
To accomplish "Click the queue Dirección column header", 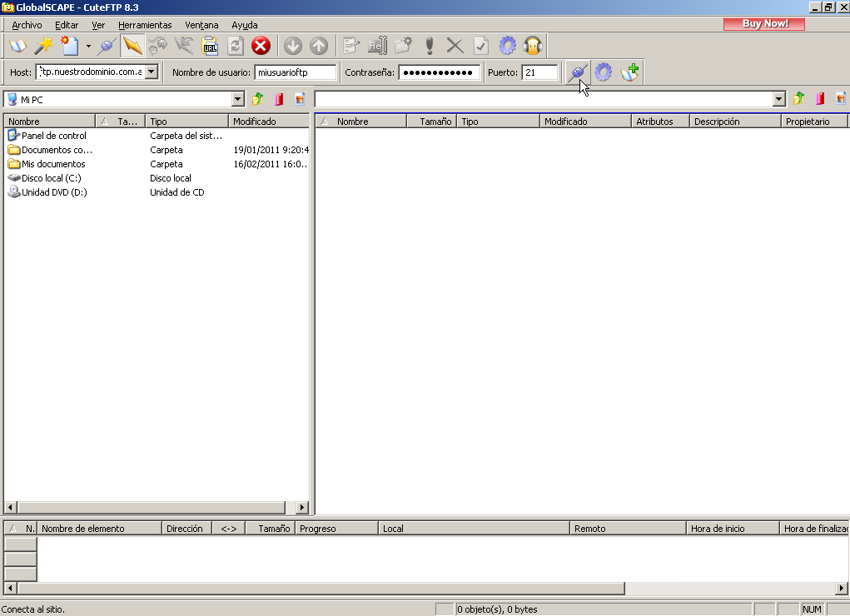I will coord(185,528).
